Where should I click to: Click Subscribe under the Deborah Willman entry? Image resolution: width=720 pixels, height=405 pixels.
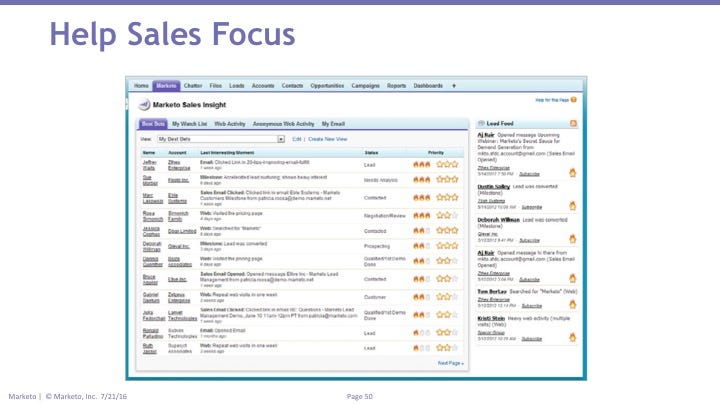click(x=529, y=240)
